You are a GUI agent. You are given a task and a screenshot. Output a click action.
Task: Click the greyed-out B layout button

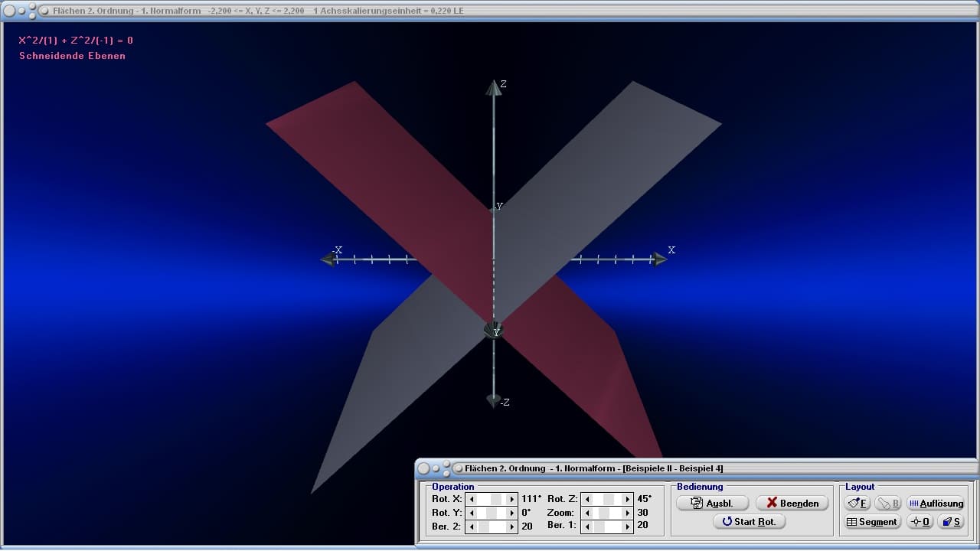pyautogui.click(x=888, y=503)
